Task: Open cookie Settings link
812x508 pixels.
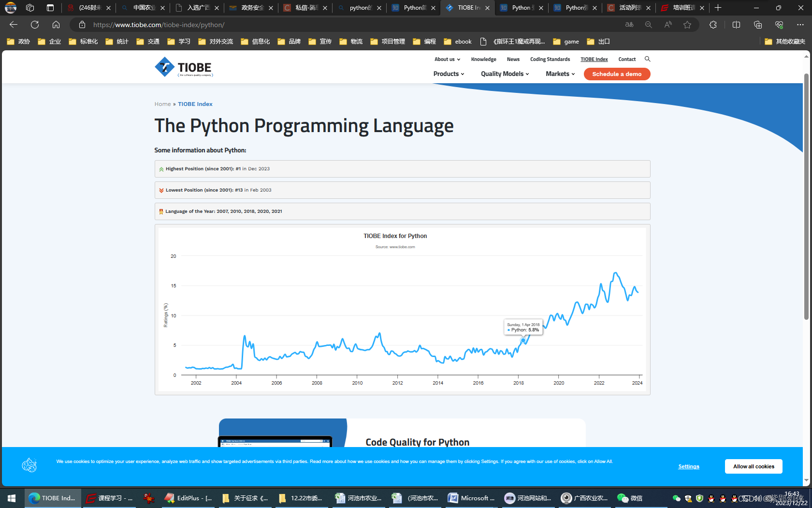Action: 689,466
